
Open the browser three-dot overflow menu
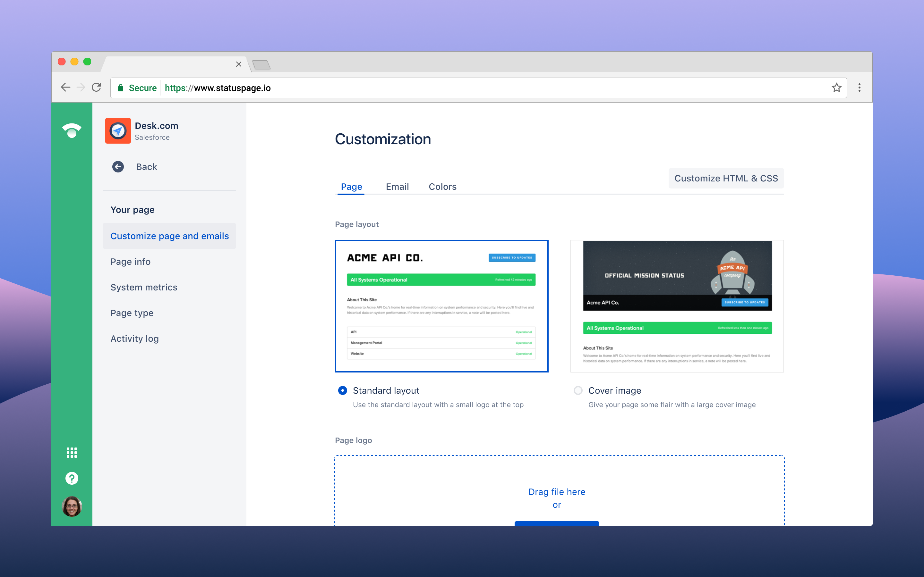pos(860,88)
